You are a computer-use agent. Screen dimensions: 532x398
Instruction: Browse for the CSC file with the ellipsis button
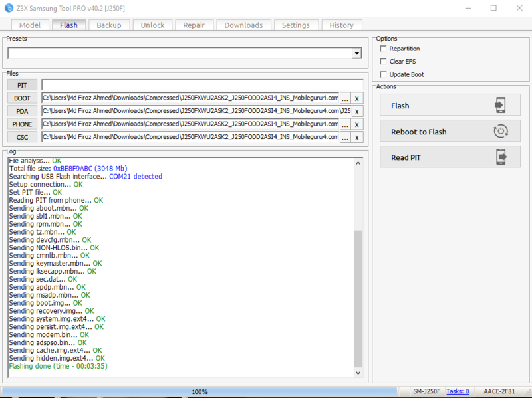(344, 138)
